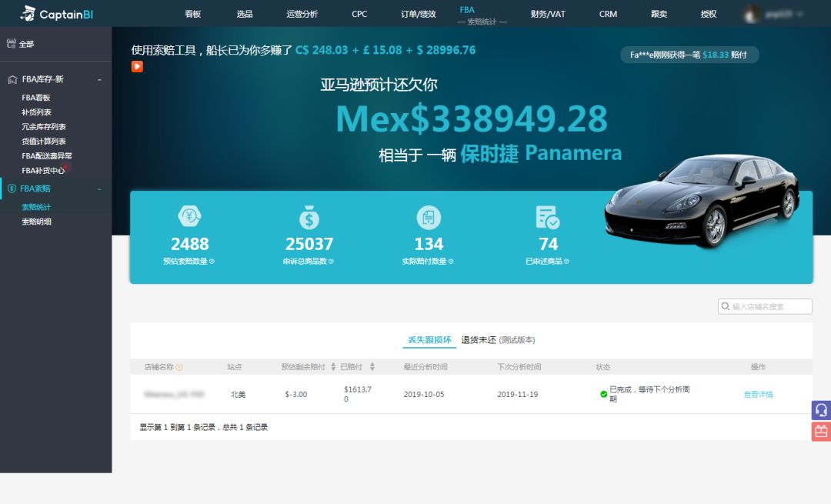The width and height of the screenshot is (831, 504).
Task: Open the 运营分析 top menu
Action: pyautogui.click(x=302, y=15)
